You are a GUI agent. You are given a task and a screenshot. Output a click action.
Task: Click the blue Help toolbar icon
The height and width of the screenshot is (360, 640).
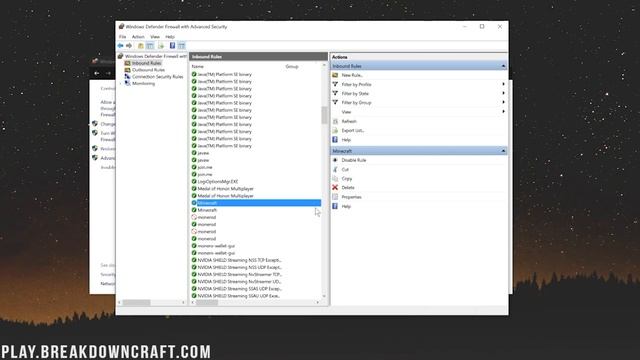pyautogui.click(x=172, y=46)
